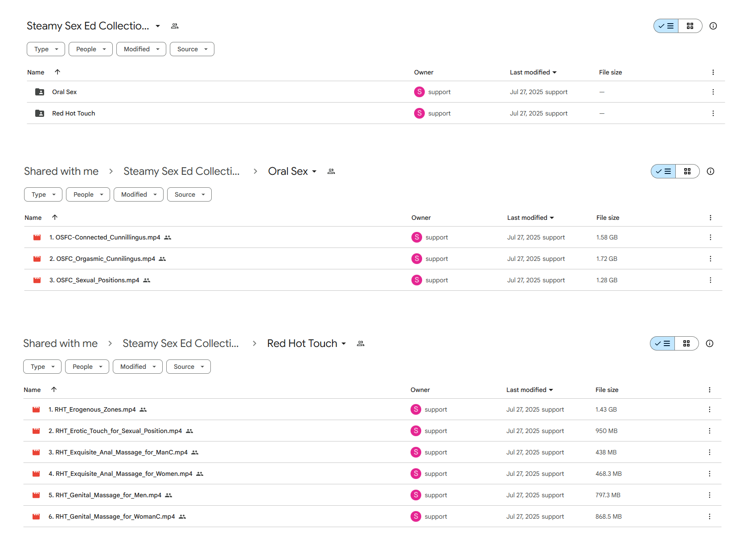View details info icon in Red Hot Touch panel
This screenshot has width=756, height=553.
coord(709,343)
